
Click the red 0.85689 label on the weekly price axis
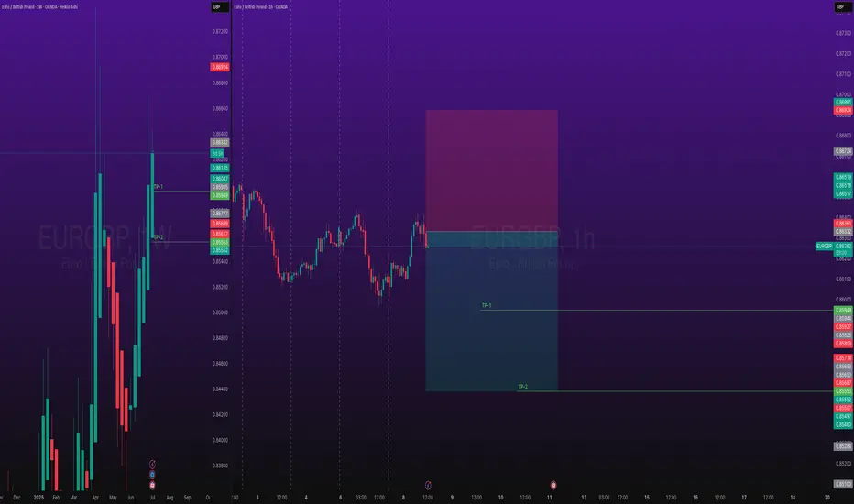220,224
